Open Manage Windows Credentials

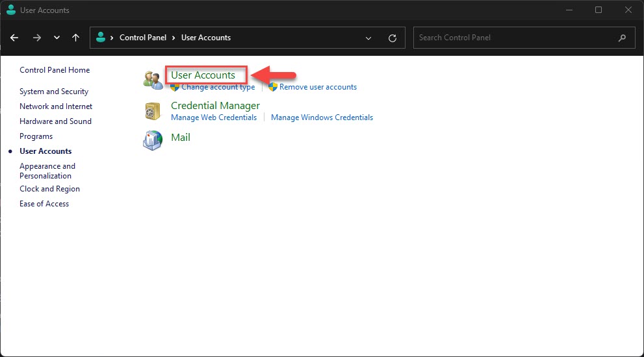pos(322,117)
